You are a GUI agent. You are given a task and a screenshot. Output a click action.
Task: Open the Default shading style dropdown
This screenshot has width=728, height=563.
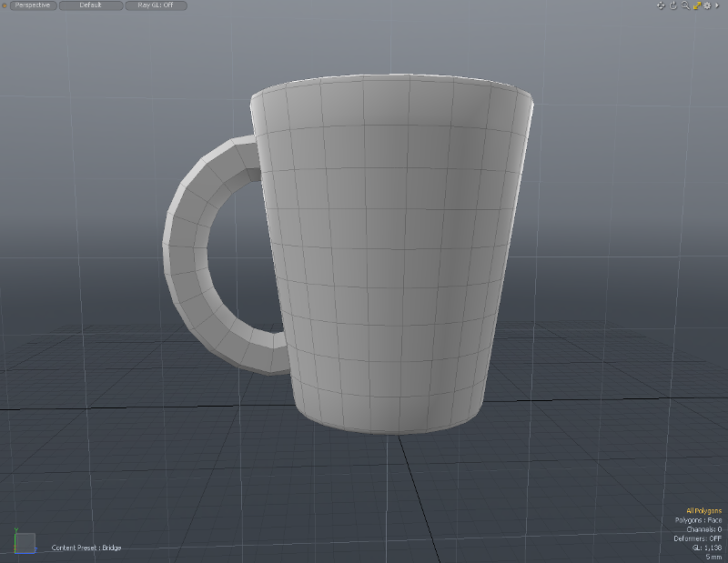pos(91,5)
